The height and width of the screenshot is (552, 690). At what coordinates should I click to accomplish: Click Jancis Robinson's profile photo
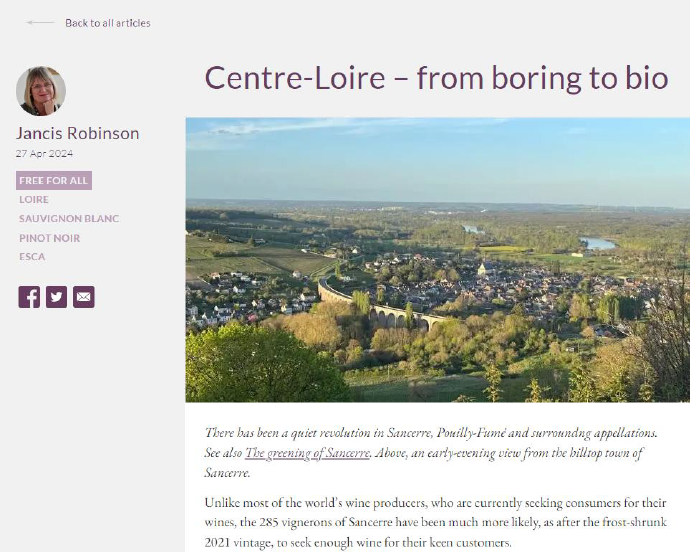[41, 92]
